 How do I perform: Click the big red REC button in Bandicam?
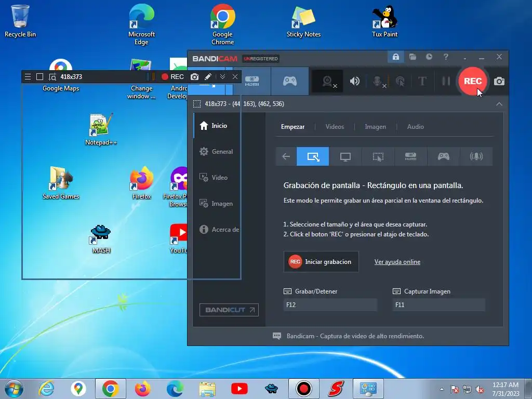472,81
